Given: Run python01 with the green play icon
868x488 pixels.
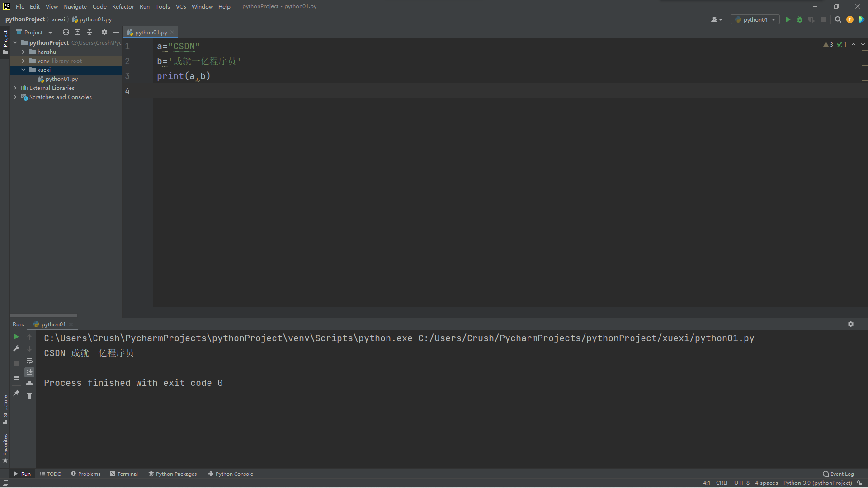Looking at the screenshot, I should pyautogui.click(x=788, y=19).
